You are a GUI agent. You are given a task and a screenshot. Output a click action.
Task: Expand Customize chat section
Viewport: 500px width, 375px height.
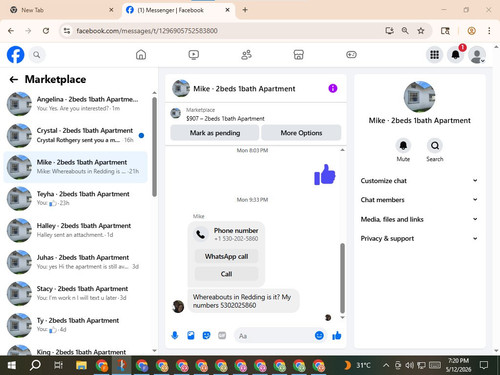(x=419, y=181)
